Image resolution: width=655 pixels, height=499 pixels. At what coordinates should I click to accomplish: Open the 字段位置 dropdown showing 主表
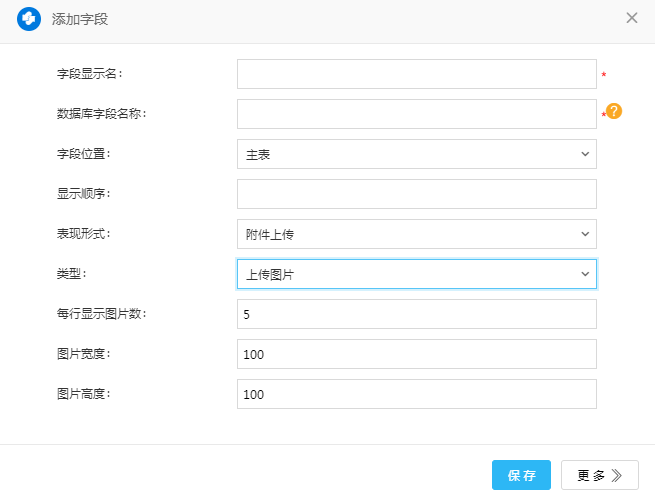pos(416,154)
